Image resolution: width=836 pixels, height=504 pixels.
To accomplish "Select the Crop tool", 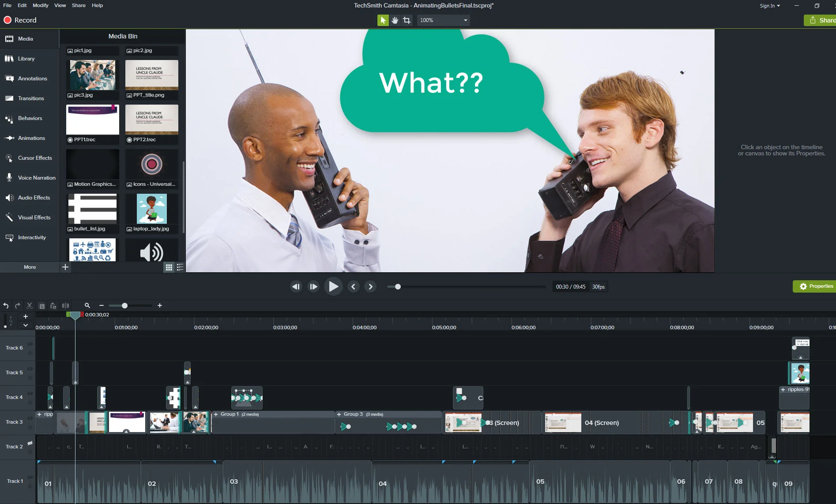I will 407,20.
